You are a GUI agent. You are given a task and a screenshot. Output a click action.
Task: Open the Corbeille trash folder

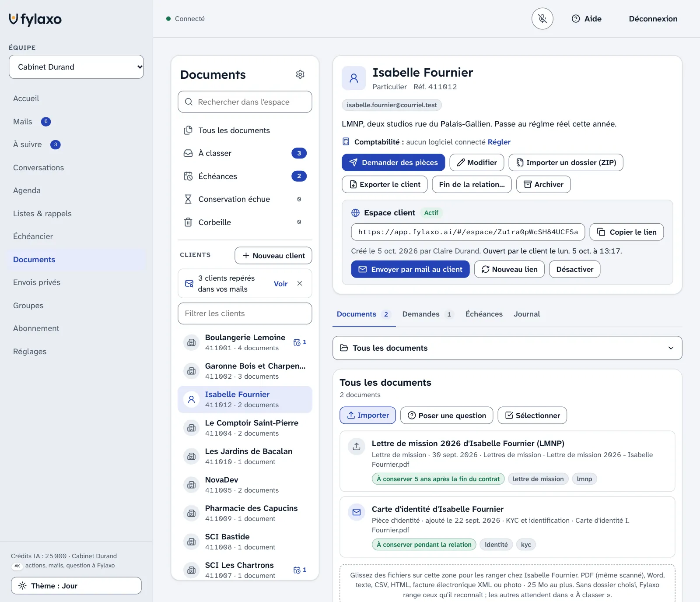[245, 222]
